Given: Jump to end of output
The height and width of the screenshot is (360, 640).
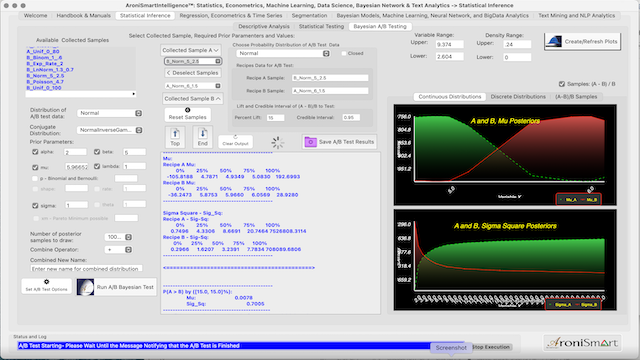Looking at the screenshot, I should click(202, 137).
